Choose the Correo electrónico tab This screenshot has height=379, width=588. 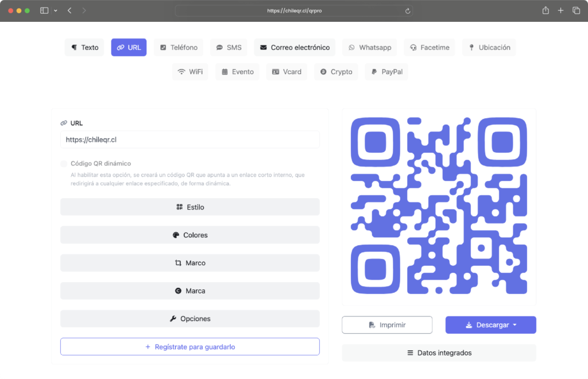tap(295, 48)
